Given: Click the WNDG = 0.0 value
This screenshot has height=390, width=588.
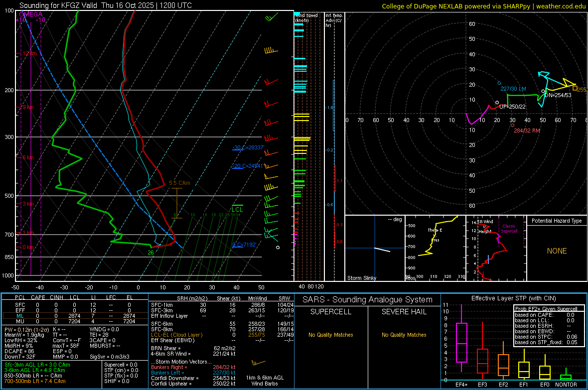Looking at the screenshot, I should (104, 329).
